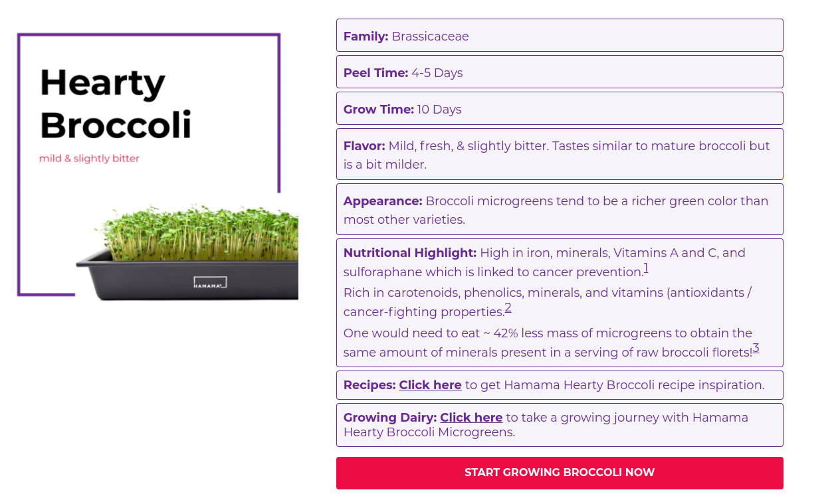The height and width of the screenshot is (504, 840).
Task: Click the Appearance description box
Action: click(x=559, y=210)
